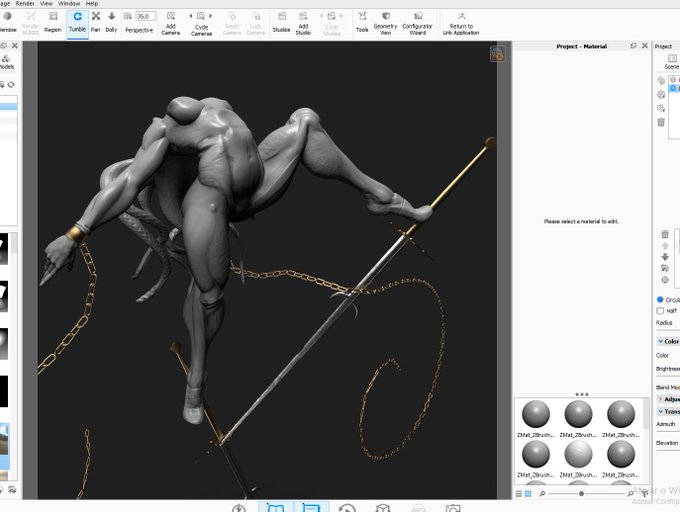Switch material list to grid view
Image resolution: width=680 pixels, height=512 pixels.
[528, 493]
